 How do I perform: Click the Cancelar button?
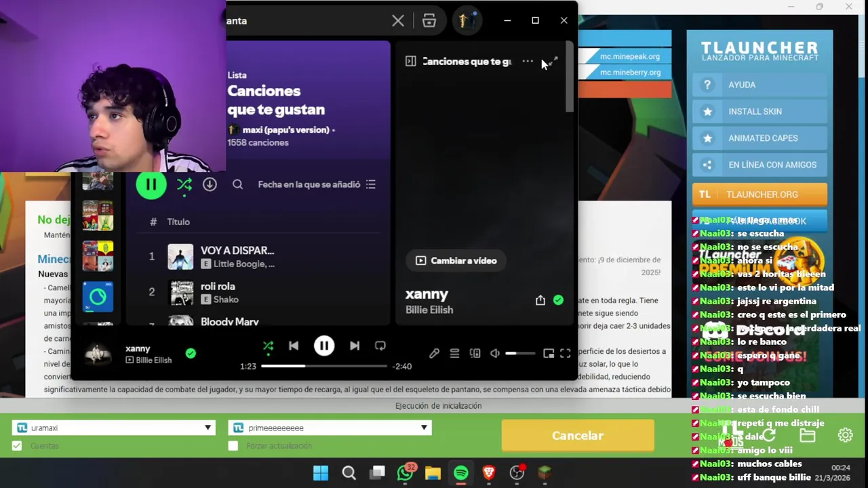tap(578, 436)
